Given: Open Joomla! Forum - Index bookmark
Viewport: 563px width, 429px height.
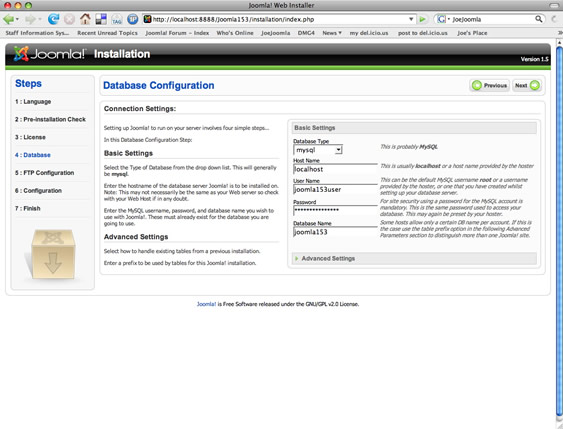Looking at the screenshot, I should (177, 33).
